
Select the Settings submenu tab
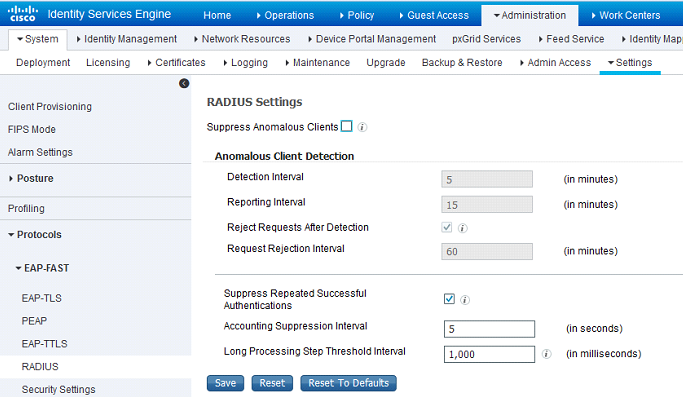pyautogui.click(x=630, y=63)
